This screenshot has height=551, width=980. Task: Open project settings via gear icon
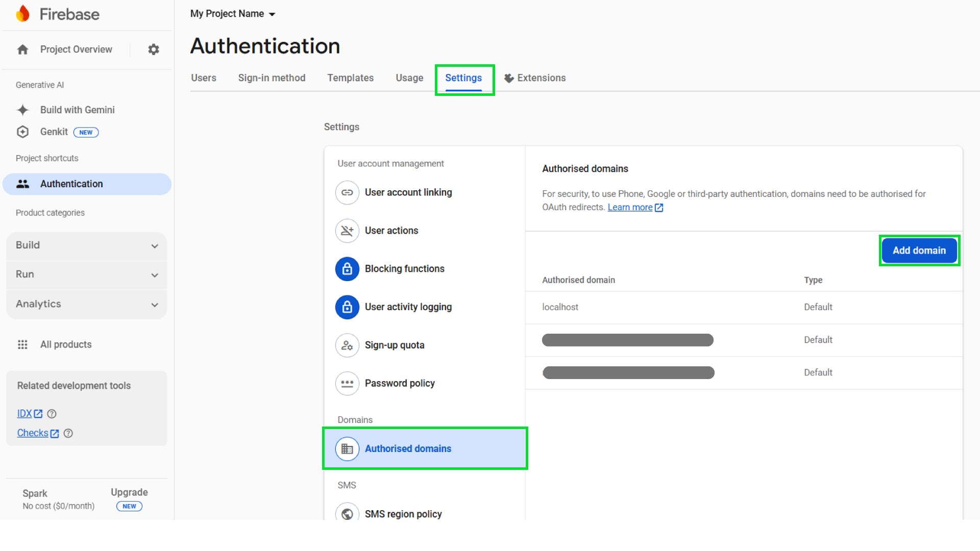coord(153,49)
